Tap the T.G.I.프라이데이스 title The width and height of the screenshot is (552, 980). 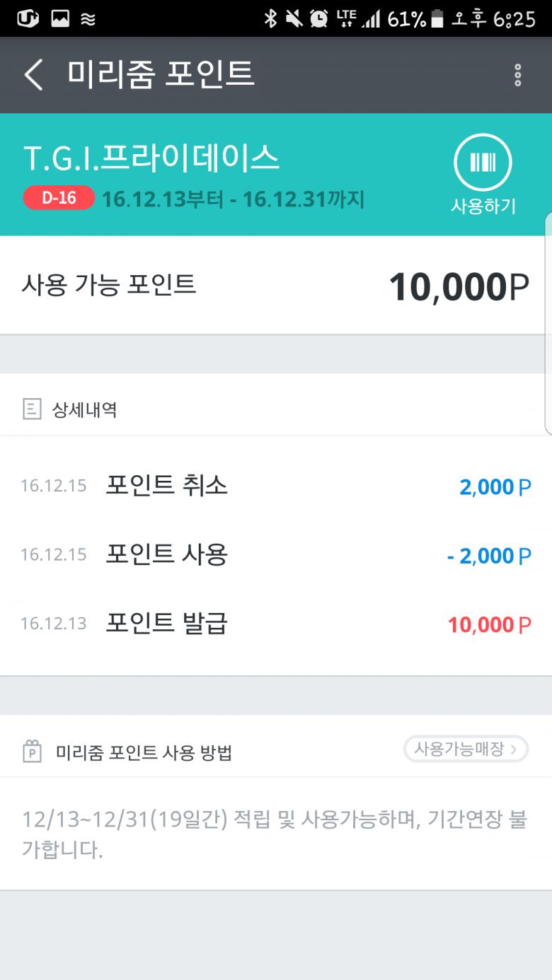tap(151, 158)
